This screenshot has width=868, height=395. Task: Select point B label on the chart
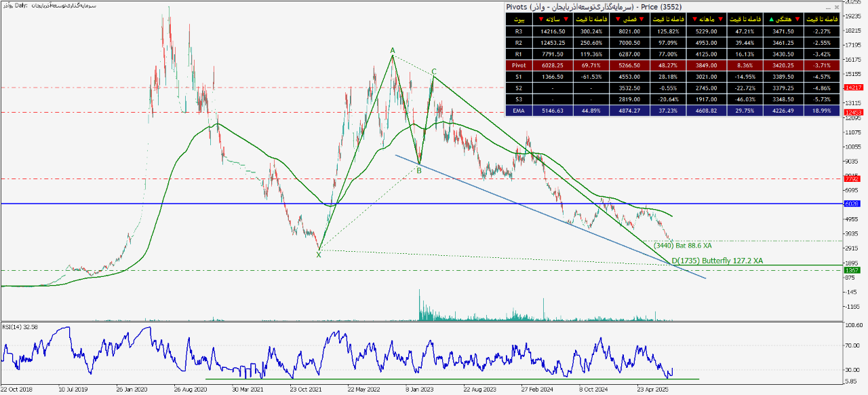coord(419,170)
